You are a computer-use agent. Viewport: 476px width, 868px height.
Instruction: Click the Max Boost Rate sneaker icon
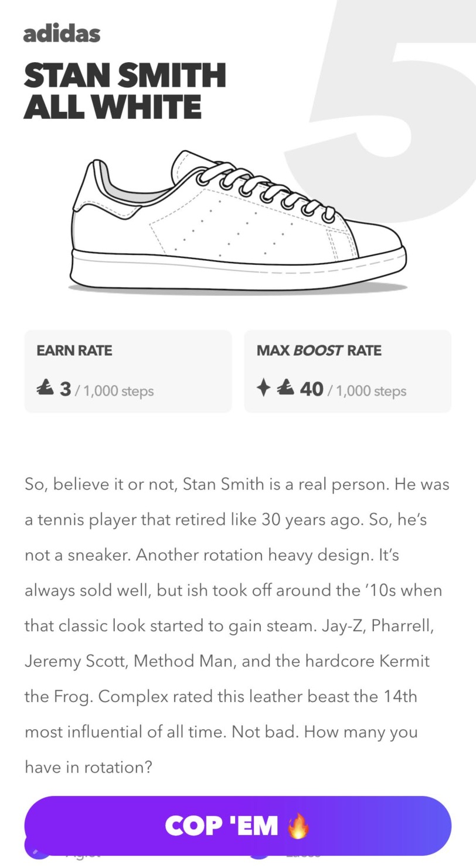[285, 387]
